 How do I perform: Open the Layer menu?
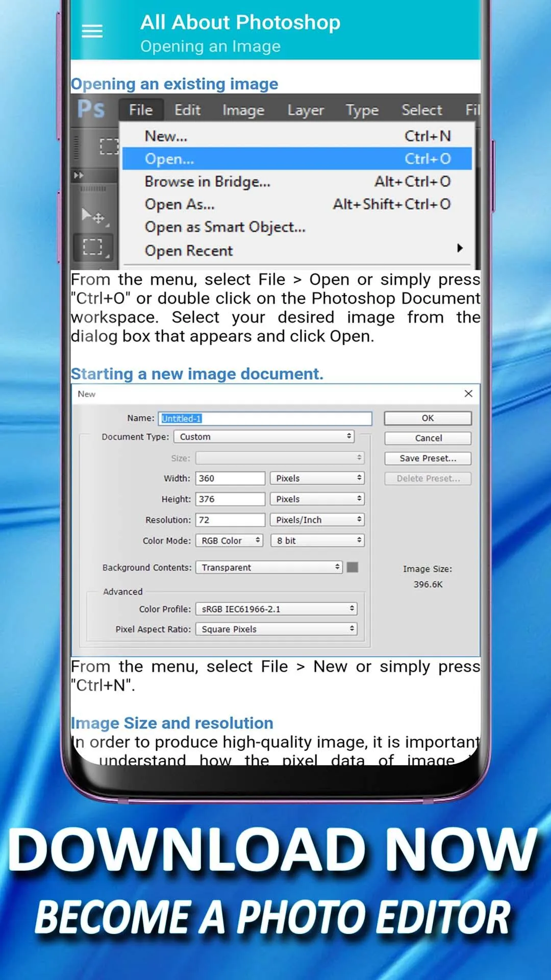[x=306, y=110]
